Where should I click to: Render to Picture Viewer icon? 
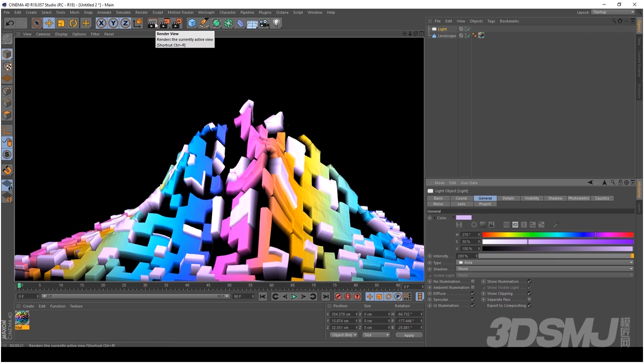click(x=165, y=23)
